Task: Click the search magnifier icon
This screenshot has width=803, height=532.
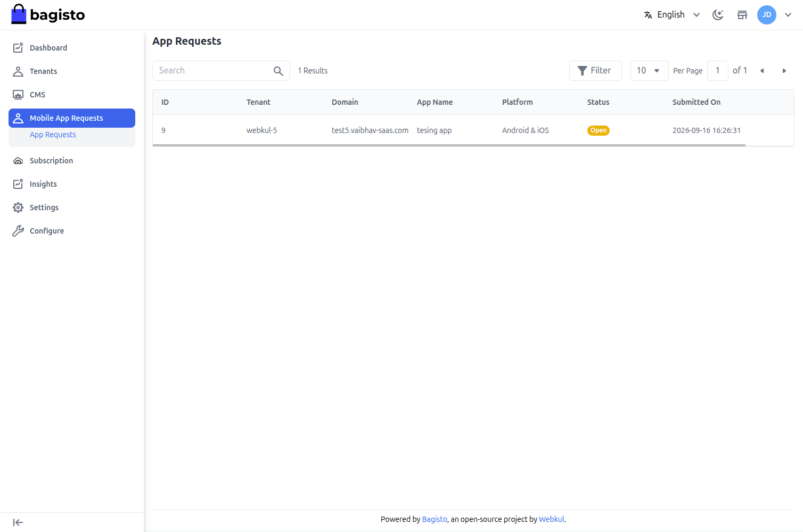Action: point(278,71)
